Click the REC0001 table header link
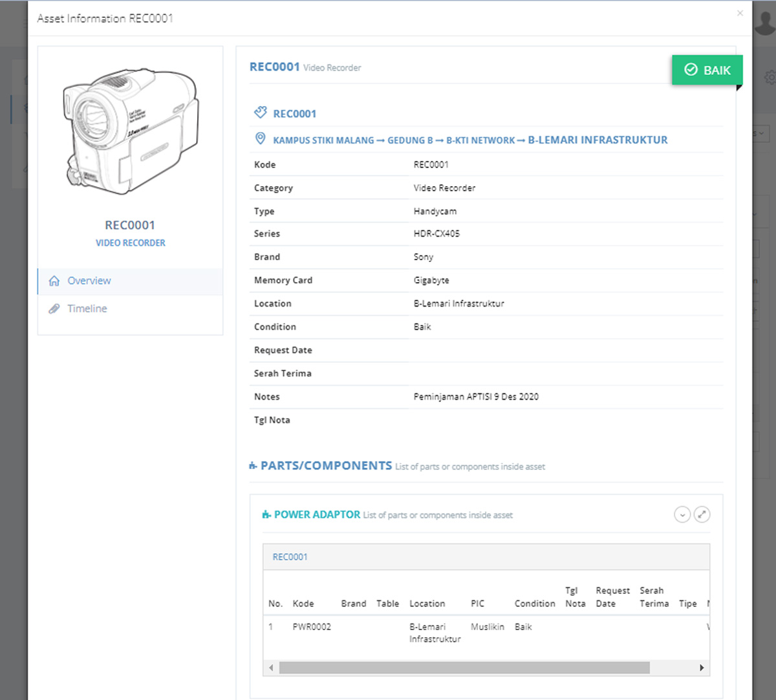 [x=290, y=557]
